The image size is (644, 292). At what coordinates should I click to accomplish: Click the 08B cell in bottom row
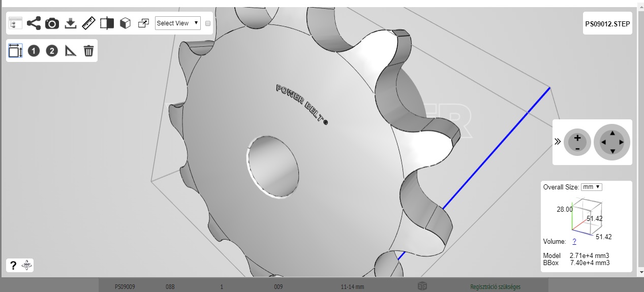(x=170, y=287)
